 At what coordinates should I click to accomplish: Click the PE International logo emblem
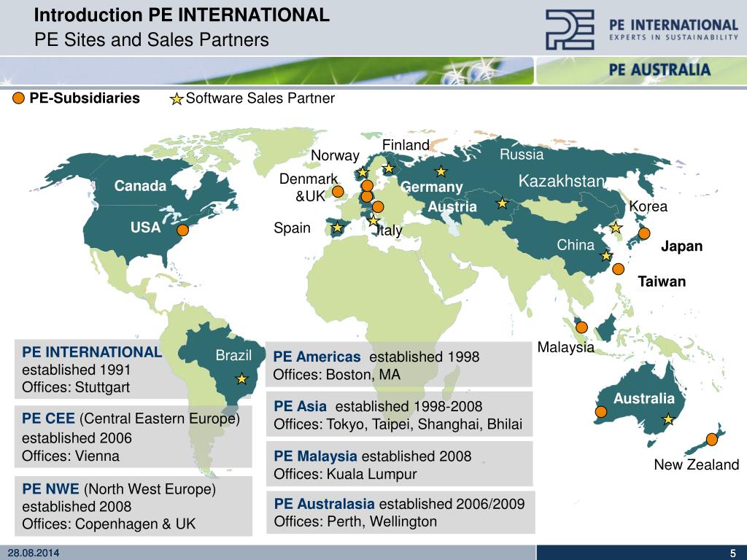(x=570, y=29)
